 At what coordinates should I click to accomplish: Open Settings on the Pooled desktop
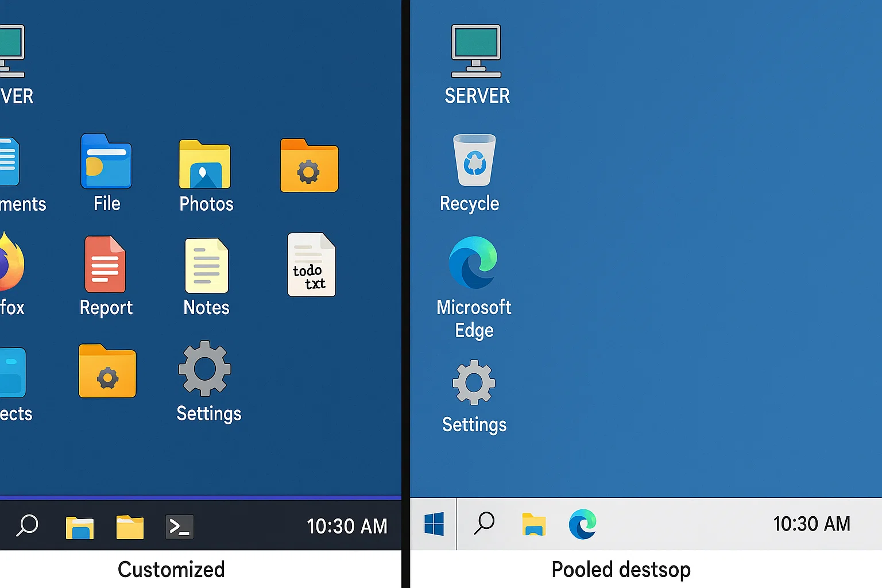tap(473, 381)
